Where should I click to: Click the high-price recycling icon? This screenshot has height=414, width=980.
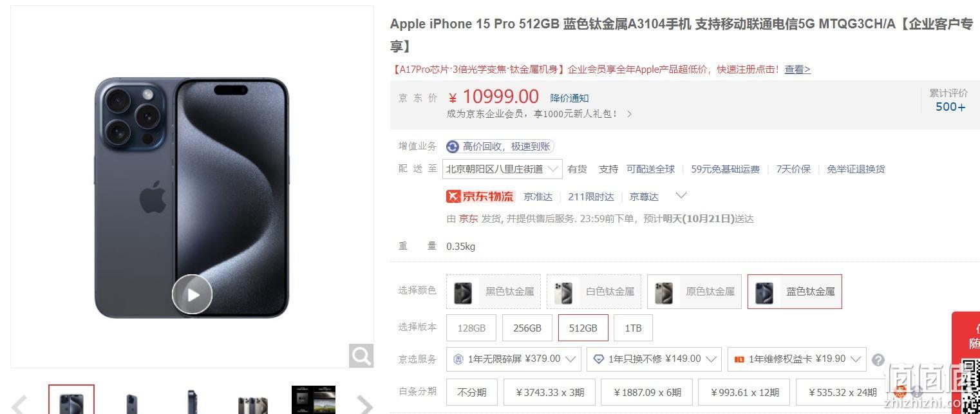(x=453, y=147)
